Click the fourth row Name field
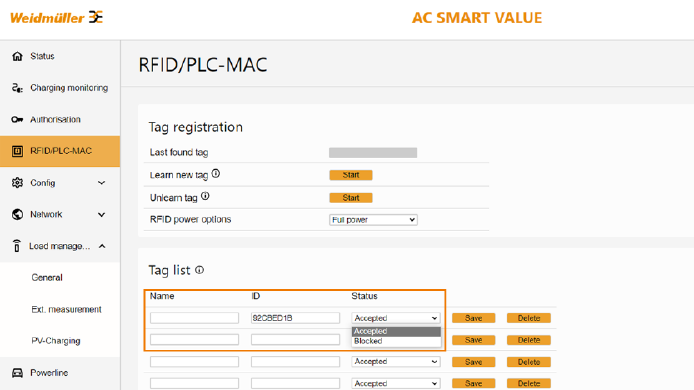The height and width of the screenshot is (390, 694). [x=194, y=383]
